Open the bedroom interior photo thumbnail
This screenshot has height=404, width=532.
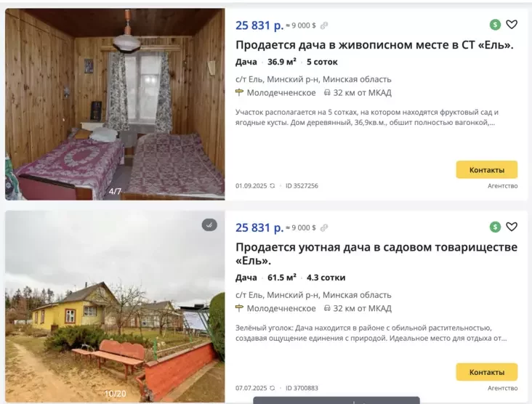[115, 104]
